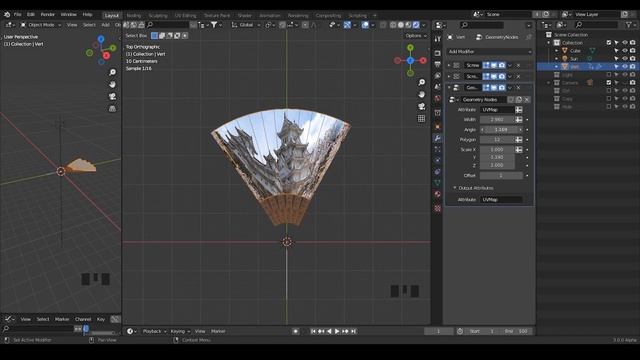This screenshot has width=640, height=360.
Task: Open the Help menu
Action: 87,14
